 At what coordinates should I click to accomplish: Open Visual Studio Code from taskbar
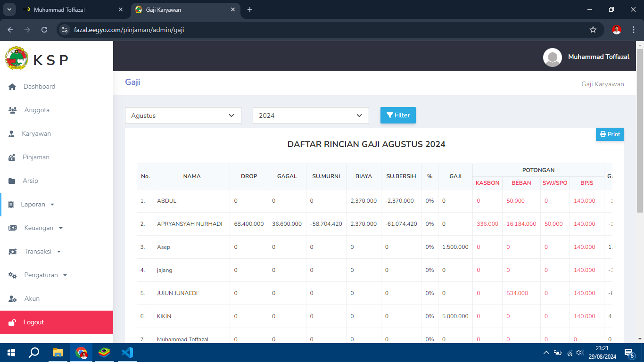click(127, 352)
